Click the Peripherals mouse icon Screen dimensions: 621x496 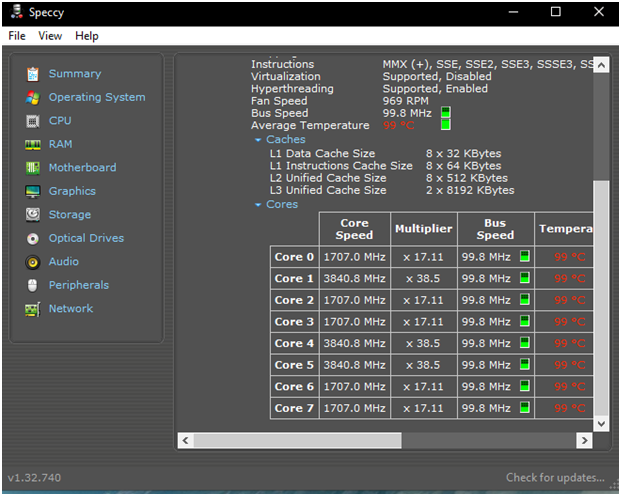(32, 285)
